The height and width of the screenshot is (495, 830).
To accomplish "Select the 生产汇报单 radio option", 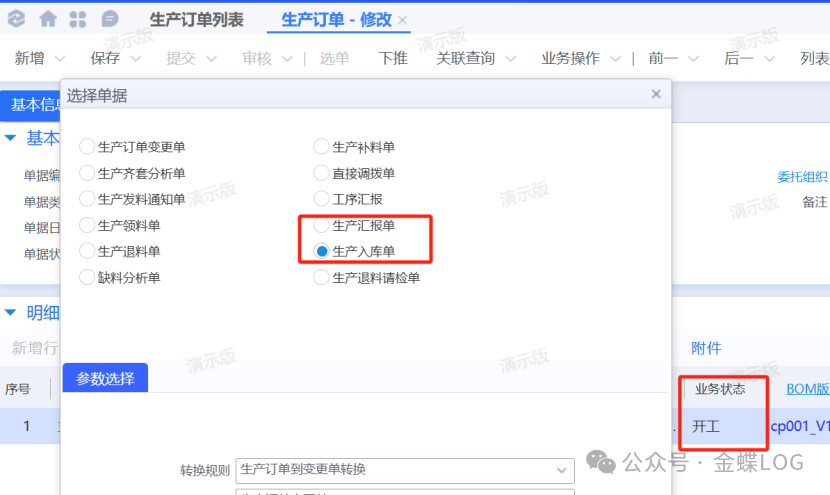I will [322, 225].
